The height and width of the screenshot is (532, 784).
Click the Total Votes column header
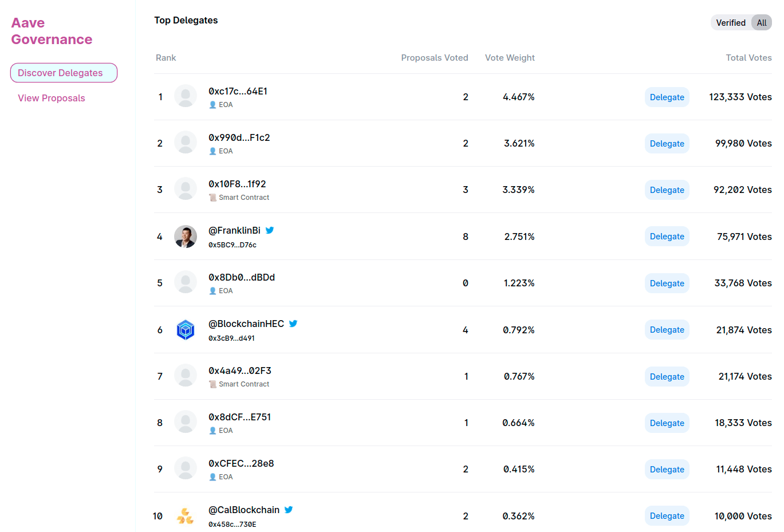pos(748,58)
